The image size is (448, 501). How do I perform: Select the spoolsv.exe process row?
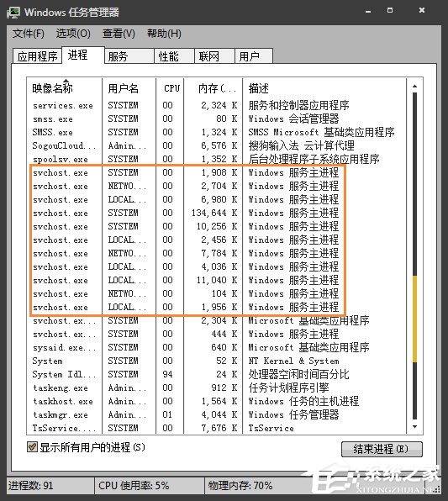coord(217,159)
